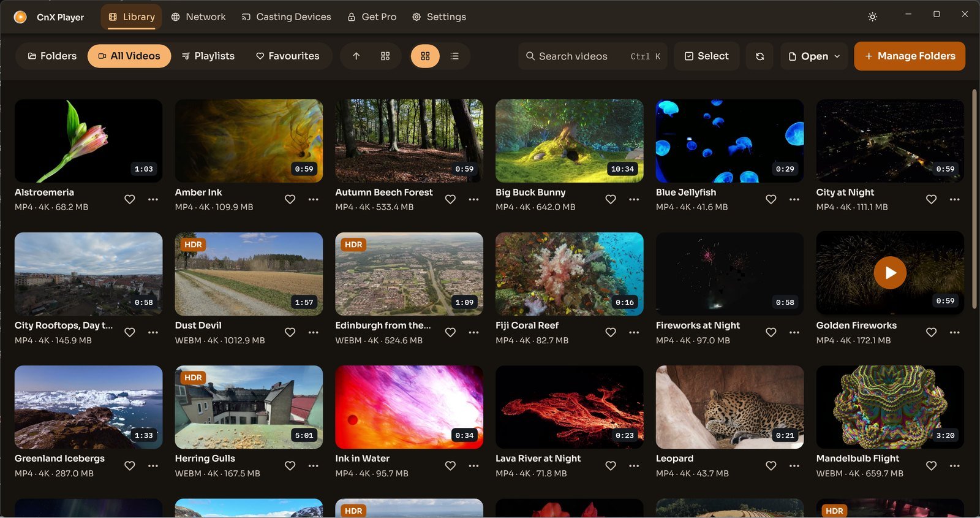Open more options for Amber Ink

tap(314, 199)
